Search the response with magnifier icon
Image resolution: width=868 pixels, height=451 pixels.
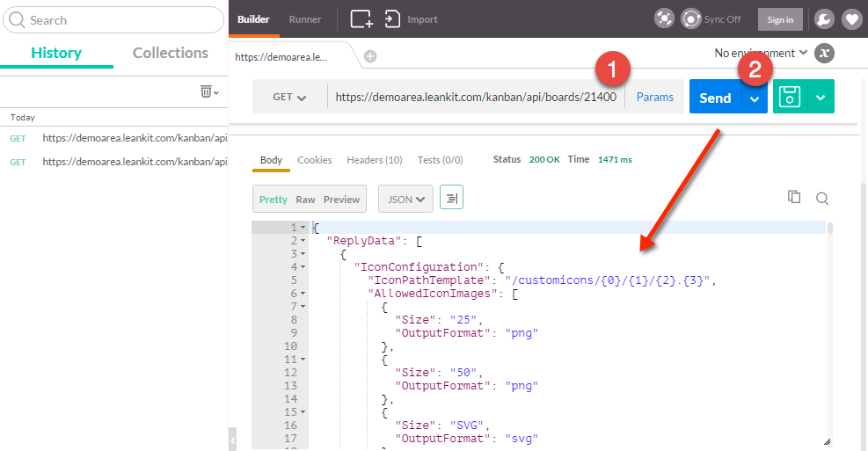pyautogui.click(x=822, y=198)
